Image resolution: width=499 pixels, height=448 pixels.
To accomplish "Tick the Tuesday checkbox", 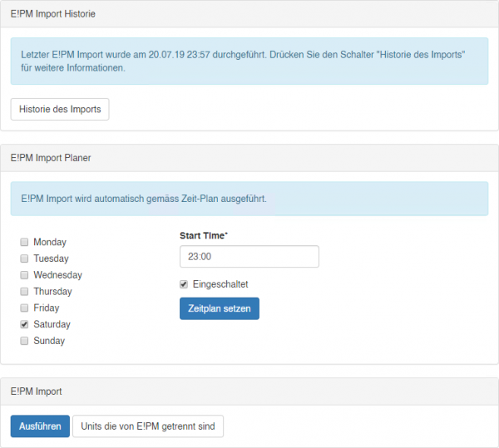I will (24, 259).
